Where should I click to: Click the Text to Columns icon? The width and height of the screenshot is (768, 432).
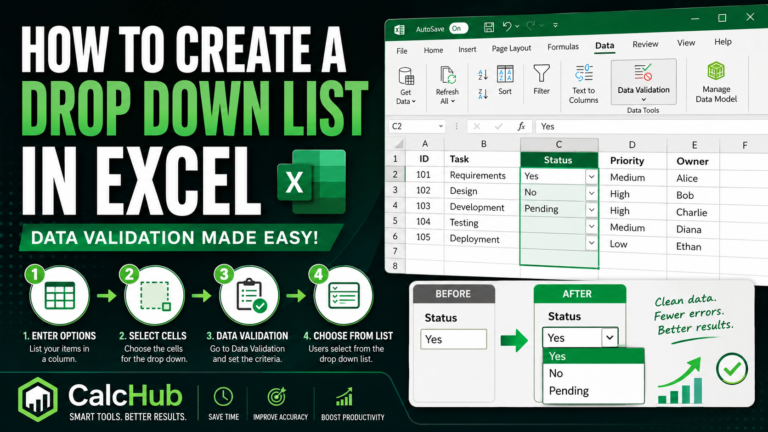(583, 73)
